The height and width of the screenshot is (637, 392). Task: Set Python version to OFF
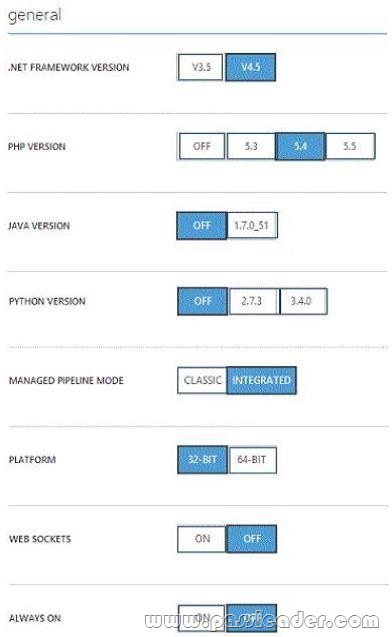[203, 301]
